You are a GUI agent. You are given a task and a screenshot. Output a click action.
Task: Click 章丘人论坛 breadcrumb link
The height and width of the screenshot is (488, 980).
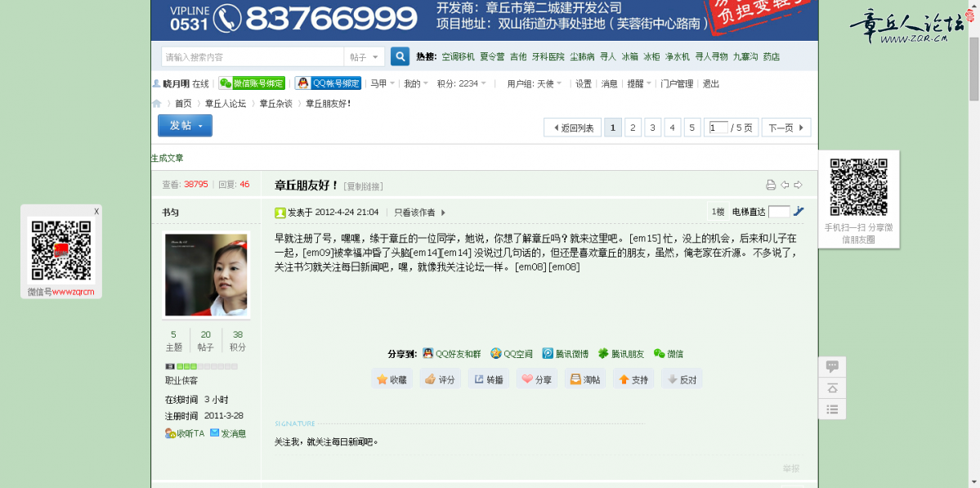tap(226, 104)
